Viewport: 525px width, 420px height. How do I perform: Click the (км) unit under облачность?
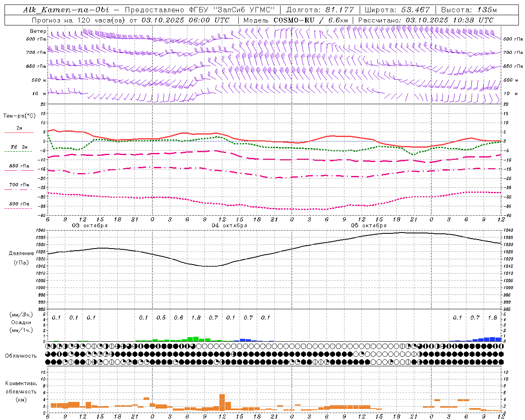[21, 399]
